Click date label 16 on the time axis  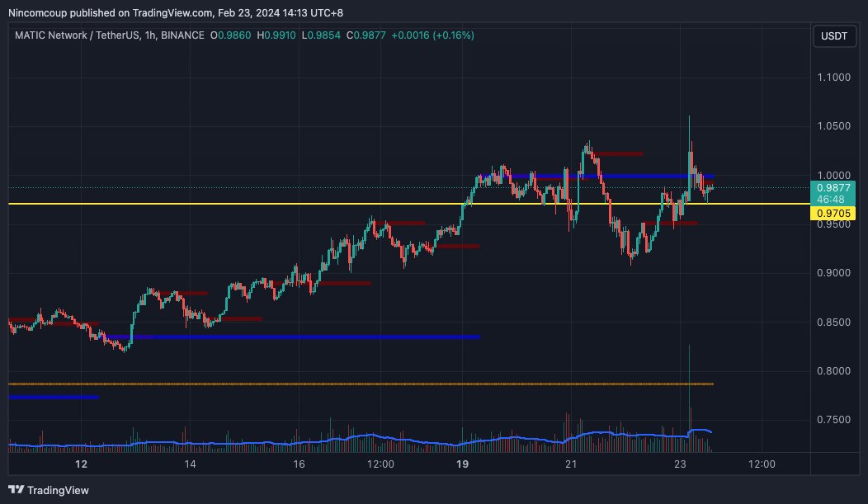[x=299, y=464]
